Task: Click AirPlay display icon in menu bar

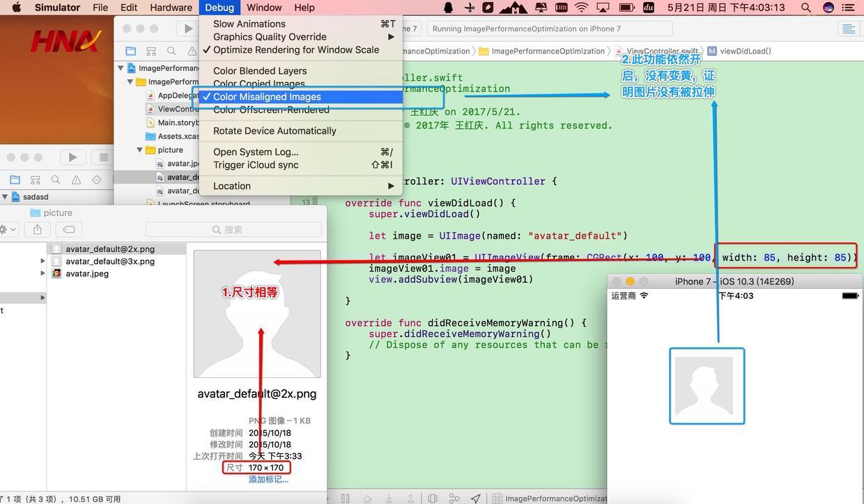Action: click(x=603, y=8)
